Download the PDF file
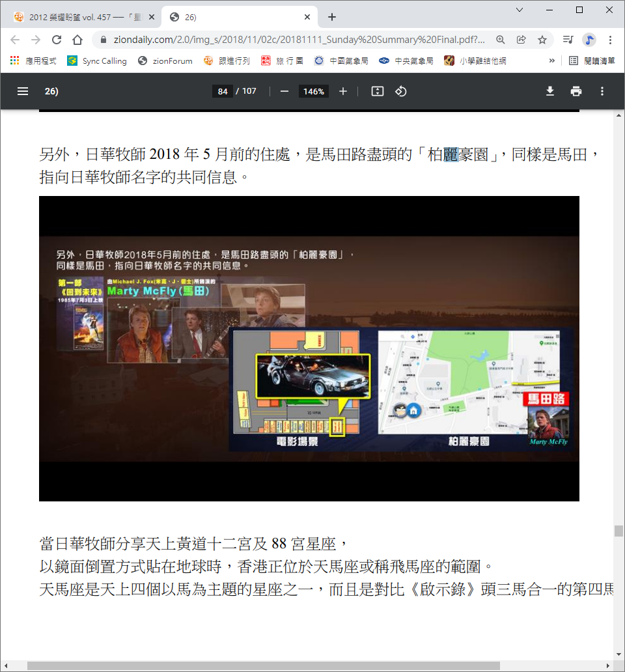625x672 pixels. [x=550, y=91]
